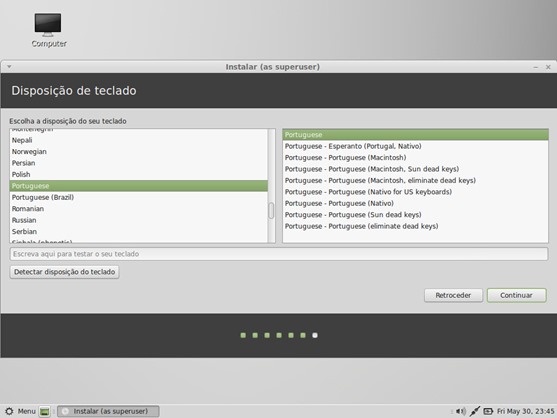Select Portuguese (Nativo for US keyboards) variant
Image resolution: width=557 pixels, height=418 pixels.
point(415,192)
